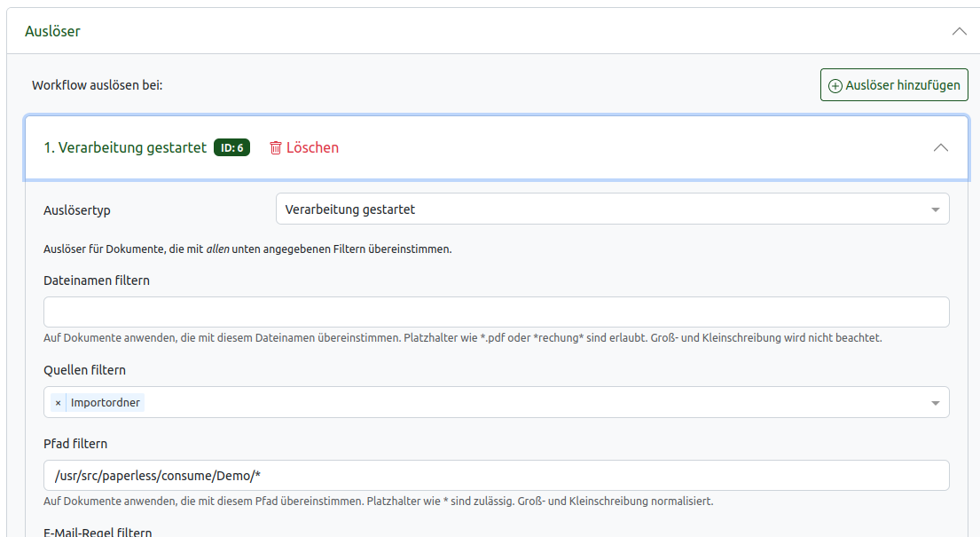Remove the Importordner tag via its × icon
This screenshot has height=537, width=980.
(58, 402)
